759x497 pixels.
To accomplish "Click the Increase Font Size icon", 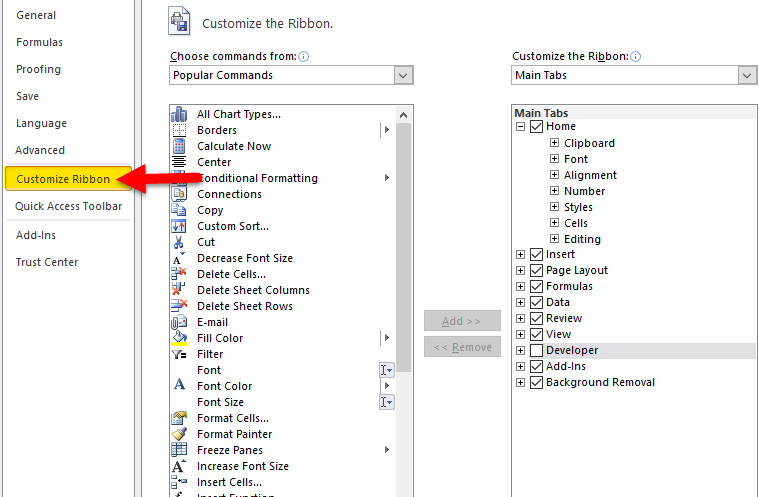I will [x=179, y=466].
